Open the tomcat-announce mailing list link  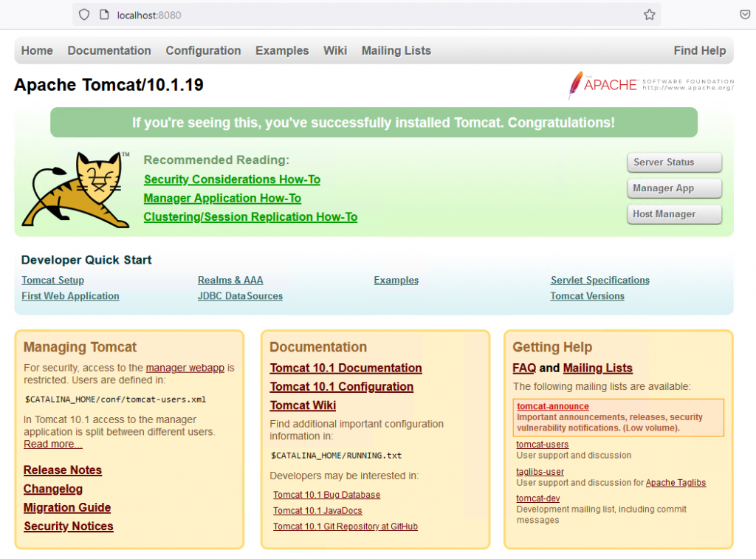[x=552, y=407]
